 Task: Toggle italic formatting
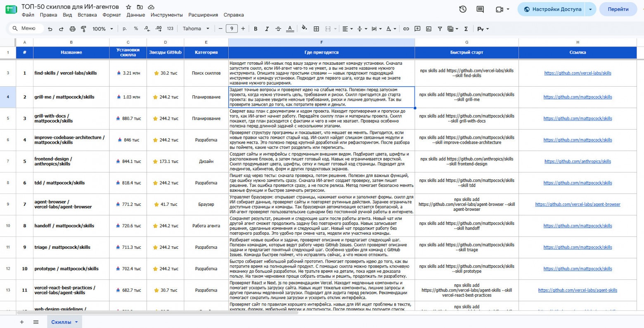click(x=267, y=29)
